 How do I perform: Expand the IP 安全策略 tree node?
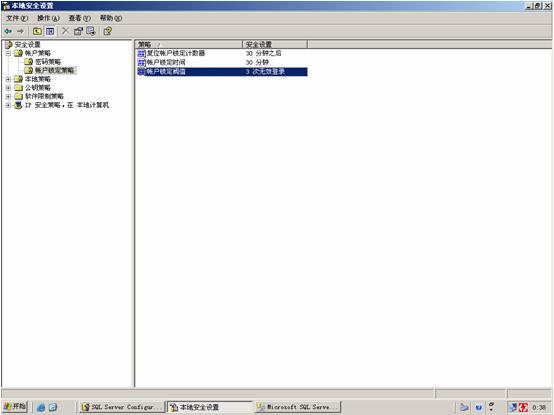[8, 105]
